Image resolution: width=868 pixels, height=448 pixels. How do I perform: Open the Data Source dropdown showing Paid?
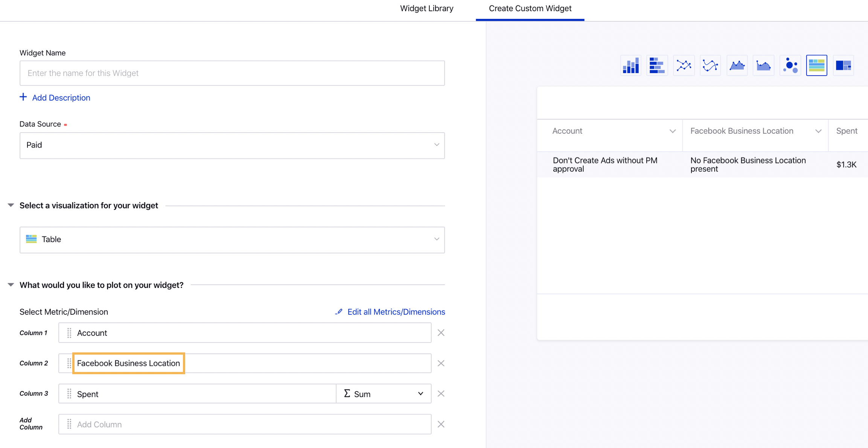pyautogui.click(x=232, y=145)
